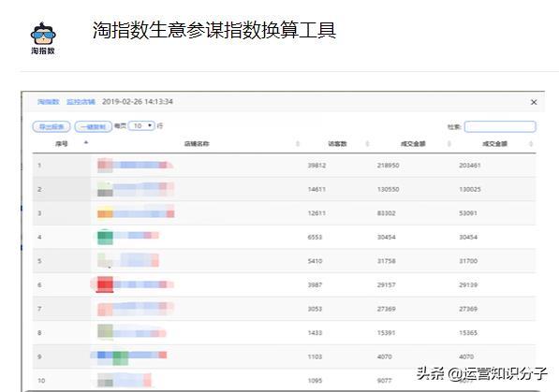The image size is (559, 392).
Task: Click the 成交金额 header beside 访客数
Action: tap(413, 144)
